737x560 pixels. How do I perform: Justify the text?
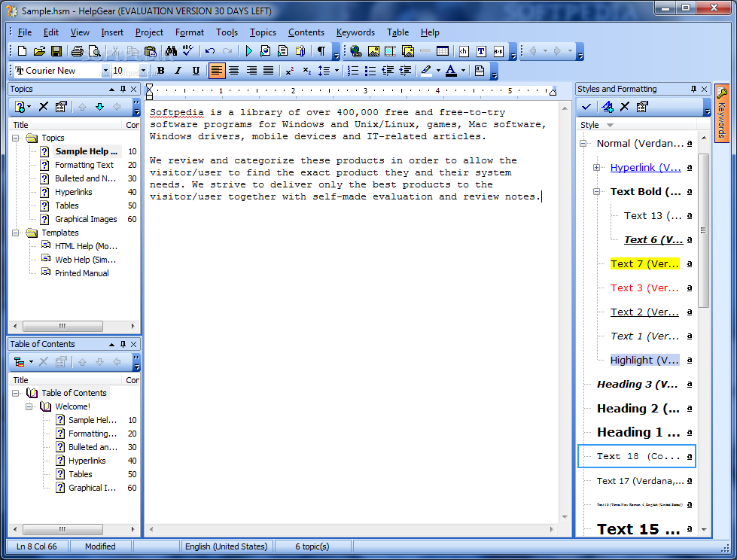[x=269, y=71]
